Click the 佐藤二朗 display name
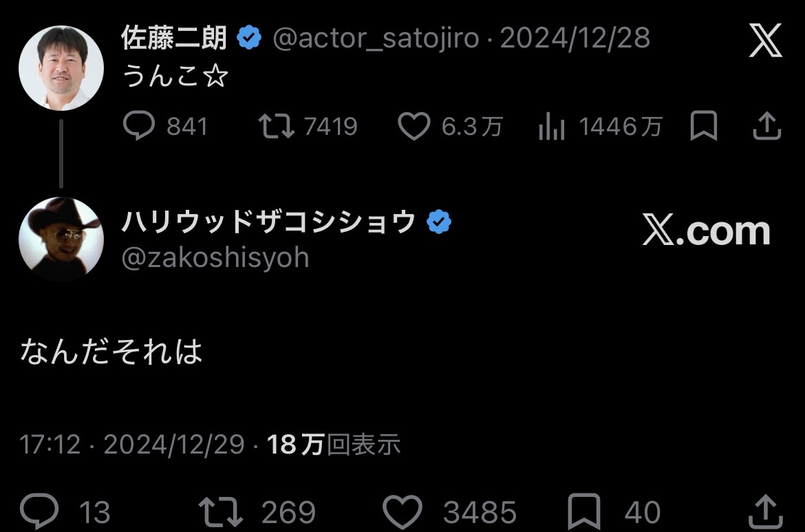Screen dimensions: 805x532 [174, 37]
